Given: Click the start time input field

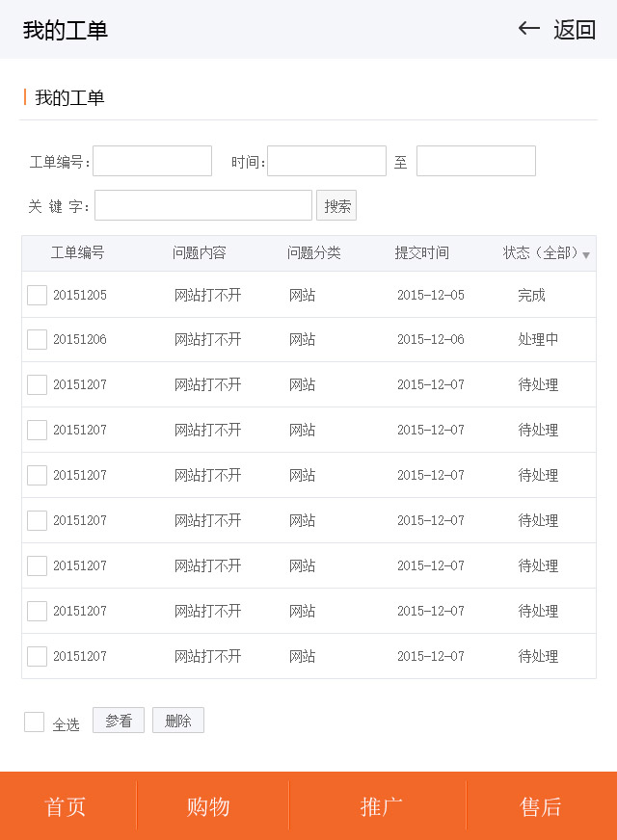Looking at the screenshot, I should (326, 161).
